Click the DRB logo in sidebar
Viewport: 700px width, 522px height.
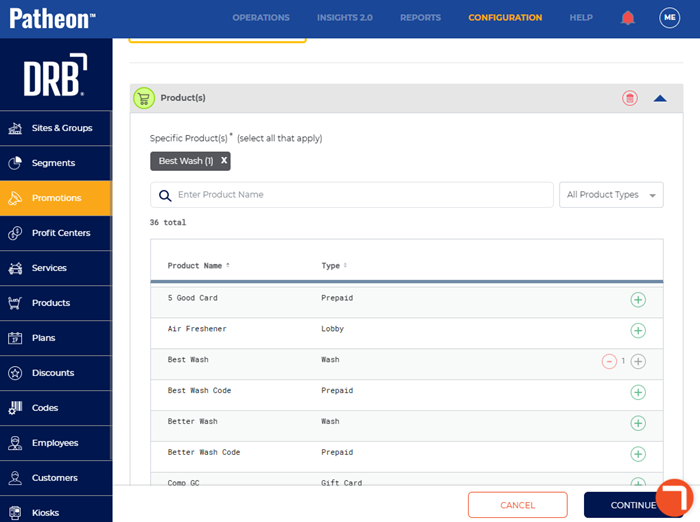55,75
